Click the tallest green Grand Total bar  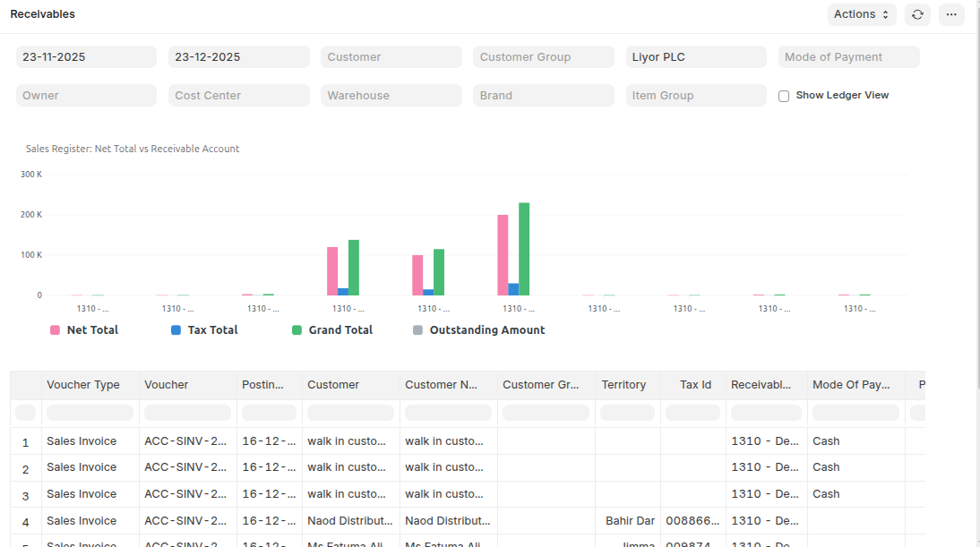(x=524, y=249)
